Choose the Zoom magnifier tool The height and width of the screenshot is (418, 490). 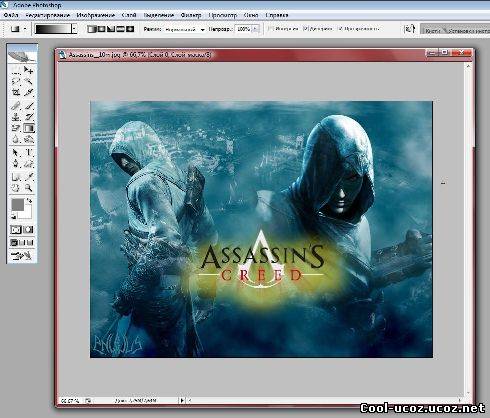coord(29,188)
